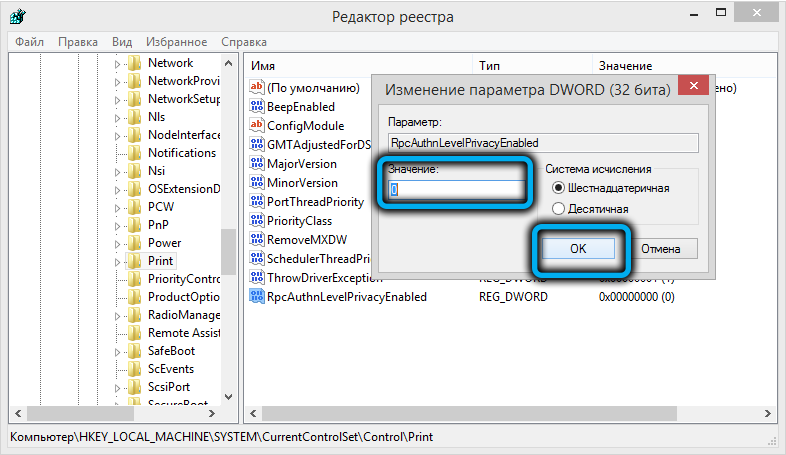Expand the Power tree node
The image size is (786, 455).
[x=117, y=245]
